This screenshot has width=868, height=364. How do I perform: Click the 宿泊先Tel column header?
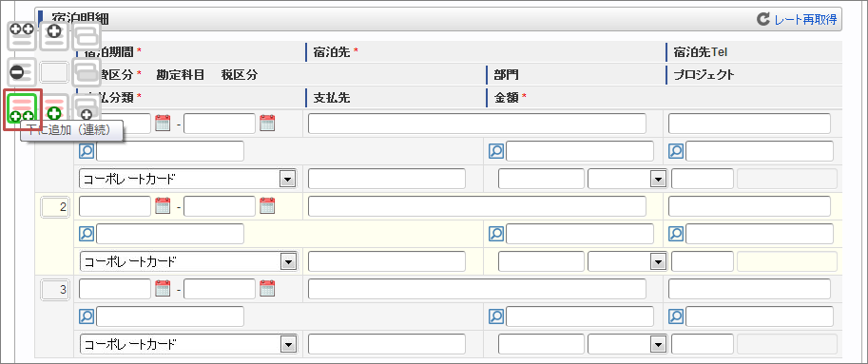coord(701,52)
